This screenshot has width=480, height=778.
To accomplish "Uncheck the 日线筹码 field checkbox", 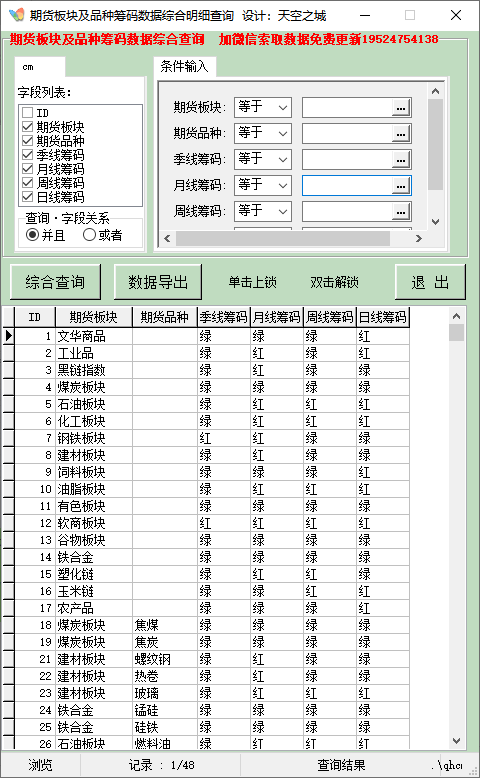I will point(28,196).
